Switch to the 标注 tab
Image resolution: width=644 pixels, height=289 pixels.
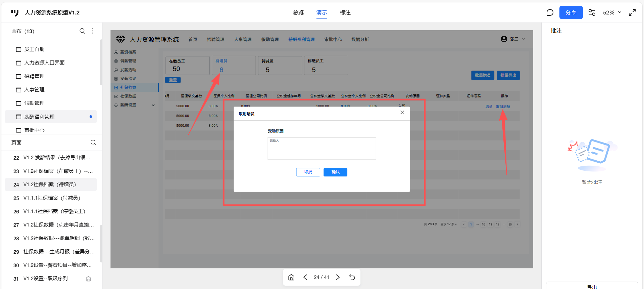[345, 12]
